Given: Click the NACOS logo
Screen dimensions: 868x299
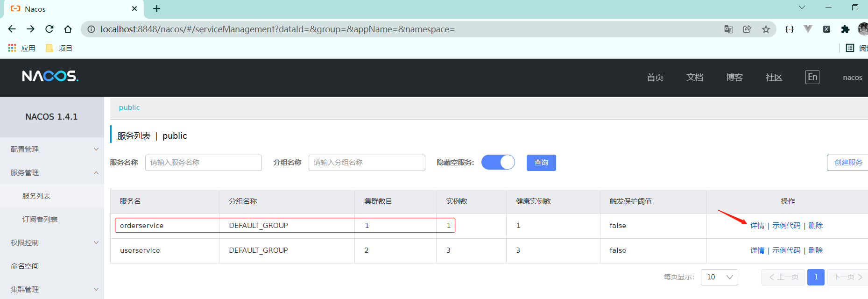Looking at the screenshot, I should 50,76.
